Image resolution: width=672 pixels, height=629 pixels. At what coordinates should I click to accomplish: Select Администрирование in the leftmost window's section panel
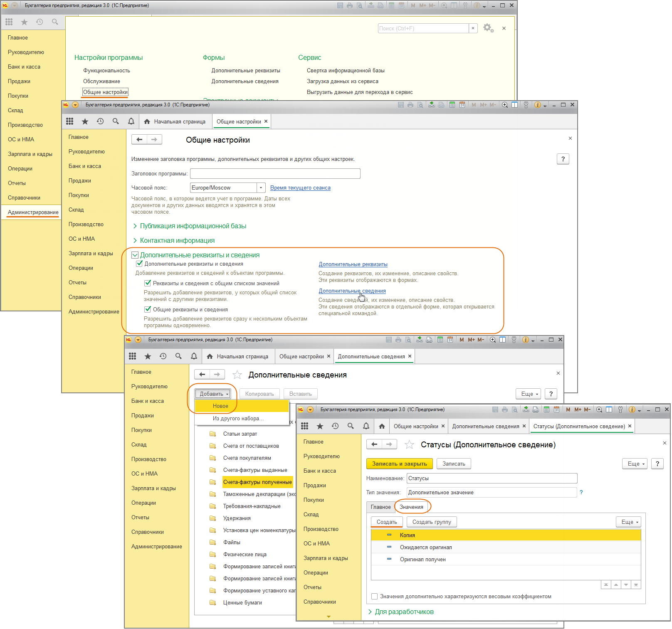[x=33, y=212]
